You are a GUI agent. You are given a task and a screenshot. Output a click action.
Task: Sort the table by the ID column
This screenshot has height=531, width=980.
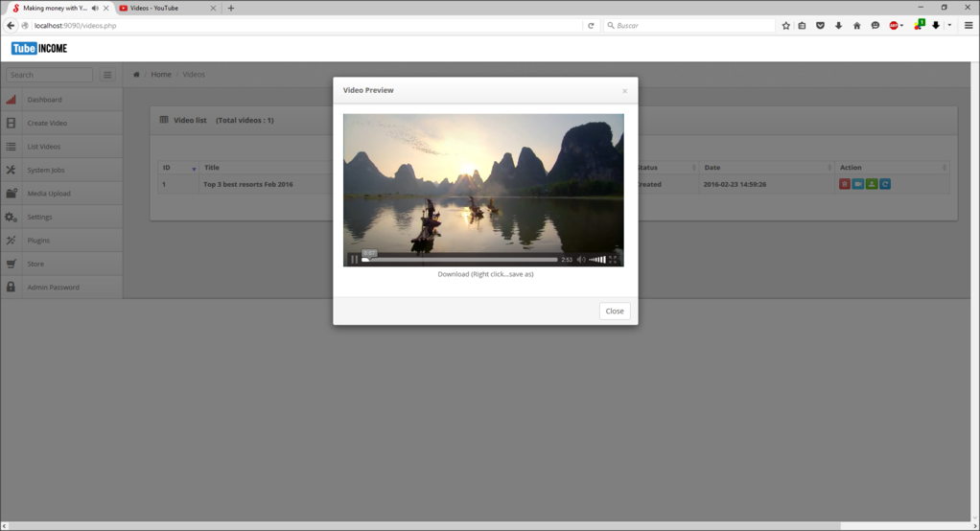[x=178, y=168]
